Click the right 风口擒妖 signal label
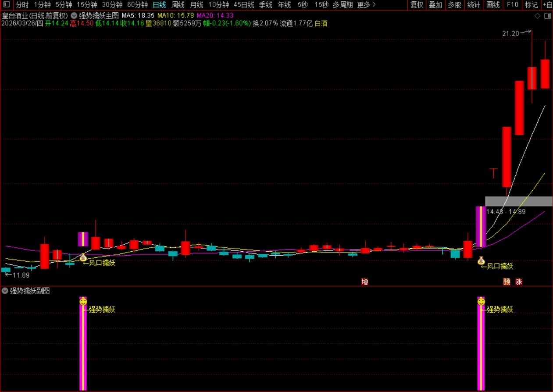 [x=500, y=266]
